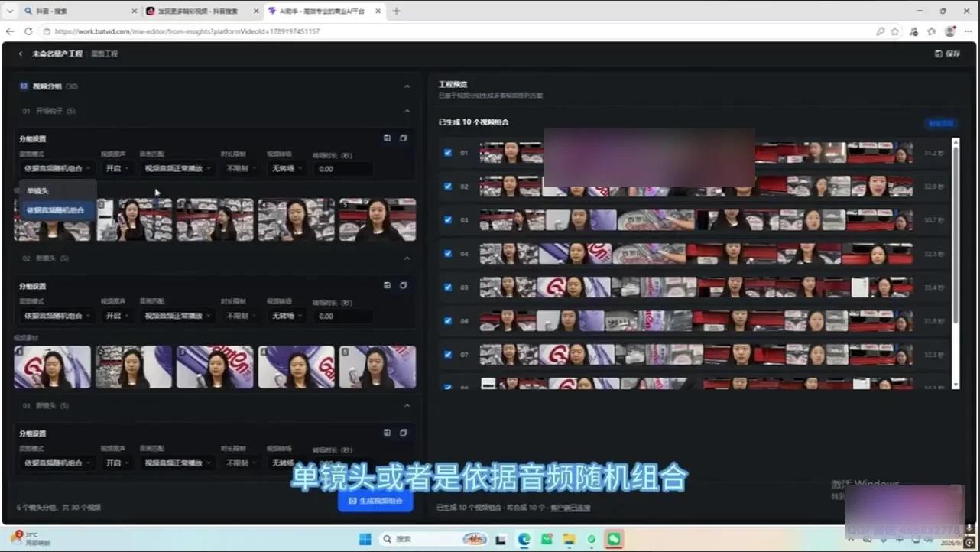Close the 抖音 - 搜索 browser tab
Viewport: 980px width, 552px height.
pos(135,11)
